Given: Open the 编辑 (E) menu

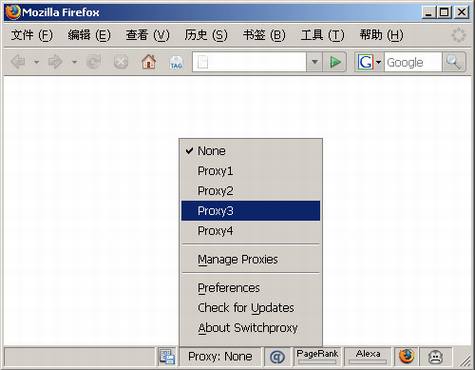Looking at the screenshot, I should tap(89, 35).
